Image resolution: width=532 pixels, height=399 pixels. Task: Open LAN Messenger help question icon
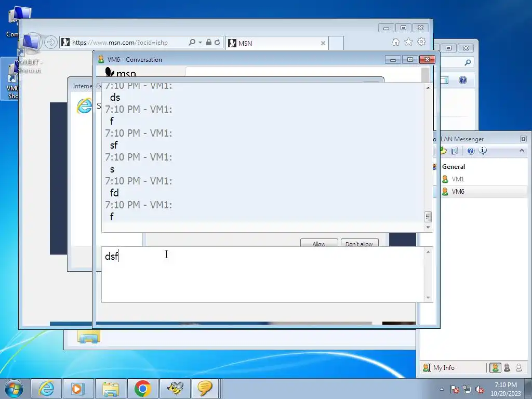(471, 151)
